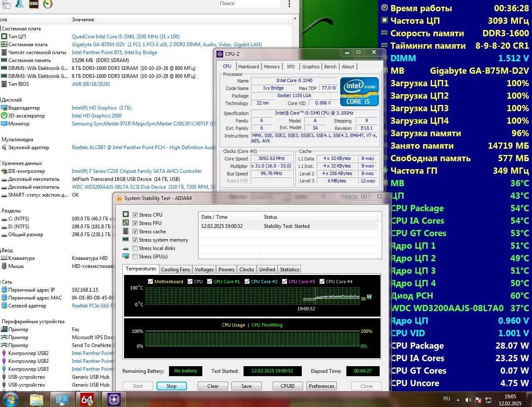The height and width of the screenshot is (407, 532).
Task: Open CPUID button in stability test
Action: (288, 386)
